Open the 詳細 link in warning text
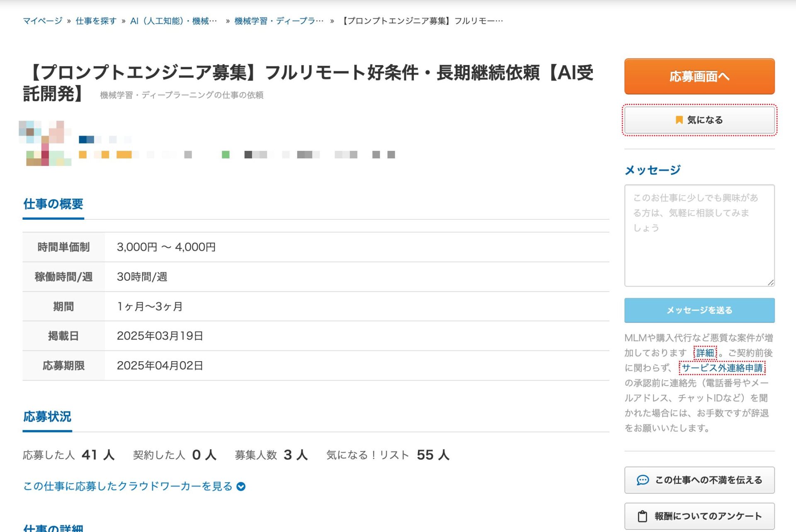Screen dimensions: 796x532 [x=705, y=353]
